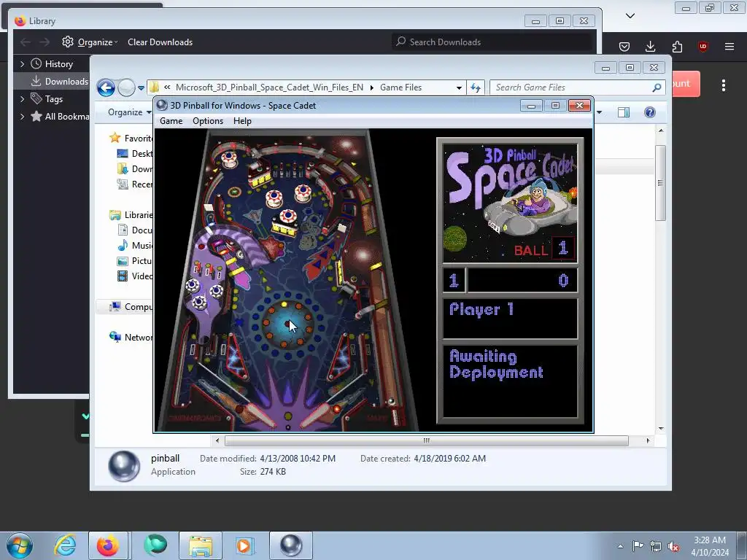Image resolution: width=747 pixels, height=560 pixels.
Task: Open the Windows Start button
Action: [x=20, y=545]
